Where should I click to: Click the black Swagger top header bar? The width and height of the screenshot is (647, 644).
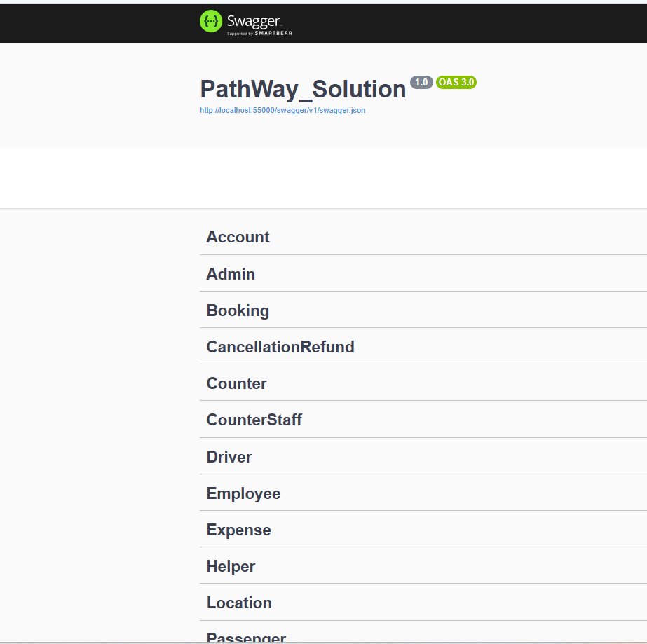[456, 22]
